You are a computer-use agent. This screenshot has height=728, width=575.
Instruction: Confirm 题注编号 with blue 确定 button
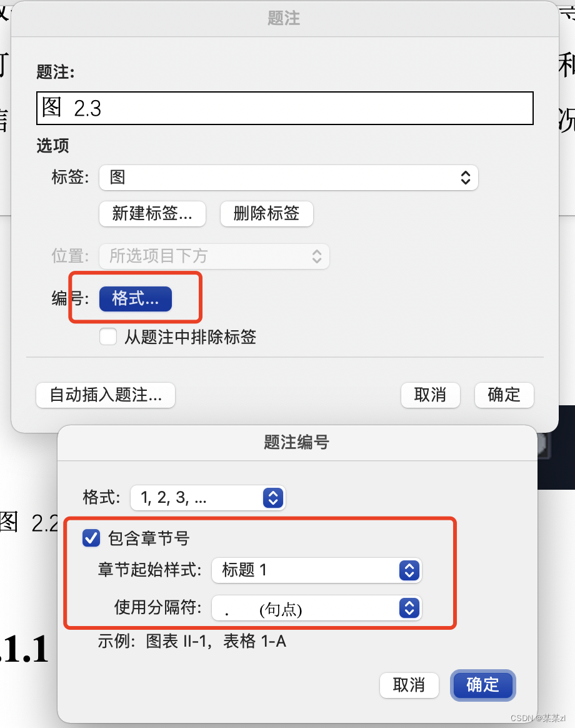click(482, 685)
